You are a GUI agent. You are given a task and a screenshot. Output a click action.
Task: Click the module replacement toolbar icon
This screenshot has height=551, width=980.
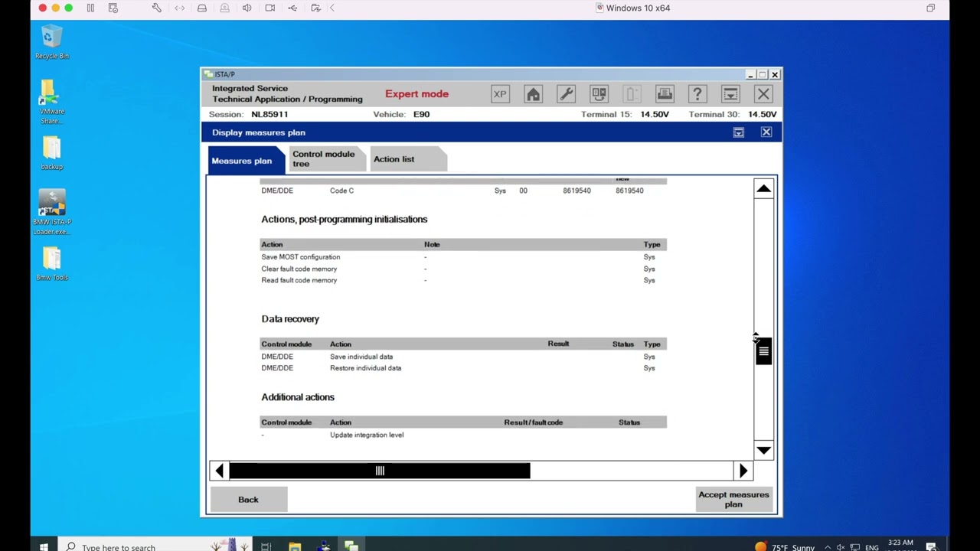coord(599,94)
